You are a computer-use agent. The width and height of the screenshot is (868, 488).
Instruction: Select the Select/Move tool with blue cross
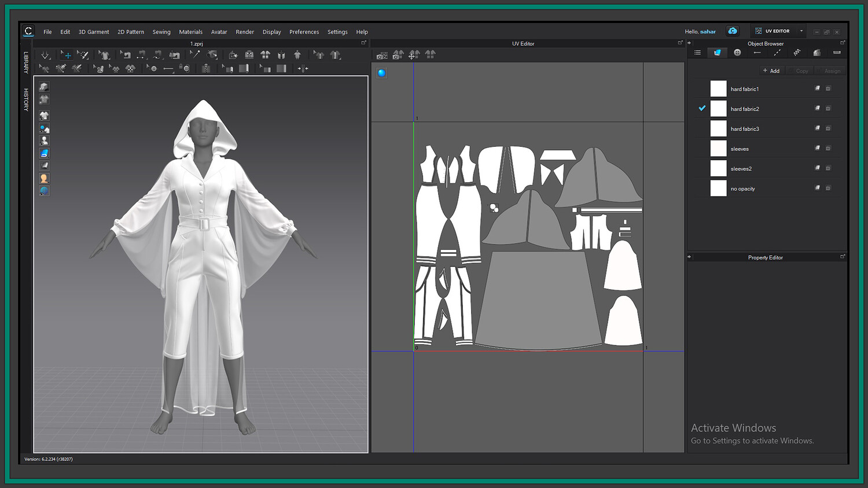[x=67, y=55]
